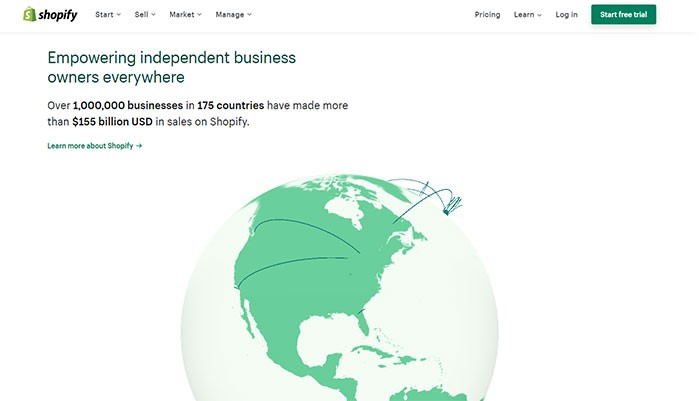Click the Start free trial button
Viewport: 700px width, 401px height.
point(623,14)
